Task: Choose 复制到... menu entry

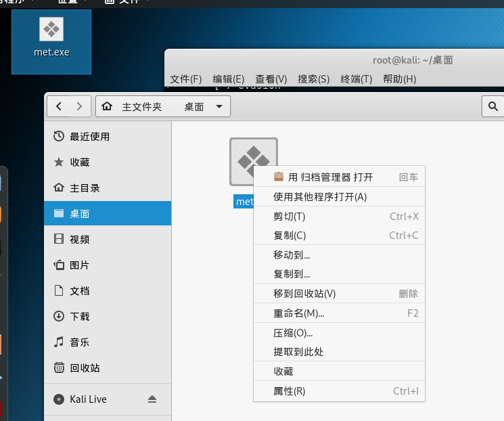Action: (x=339, y=273)
